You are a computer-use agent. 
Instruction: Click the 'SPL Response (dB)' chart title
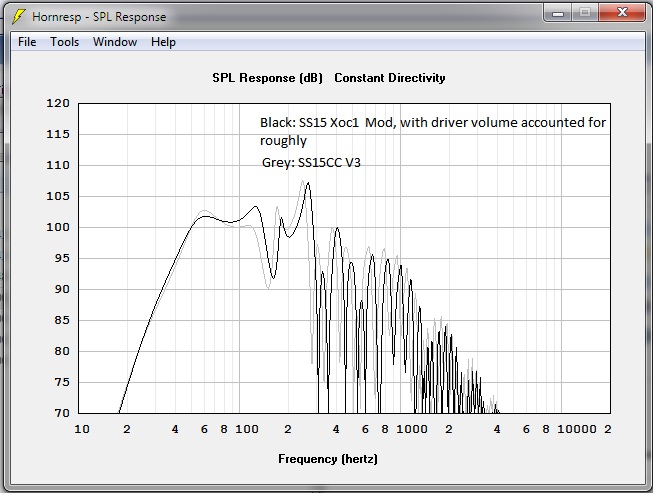[x=267, y=78]
